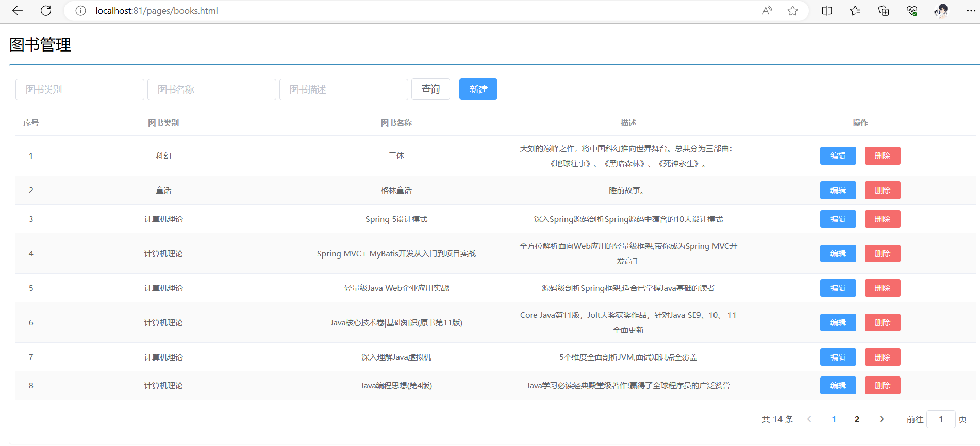Open the Browser essentials heart icon
The height and width of the screenshot is (446, 980).
click(x=912, y=11)
